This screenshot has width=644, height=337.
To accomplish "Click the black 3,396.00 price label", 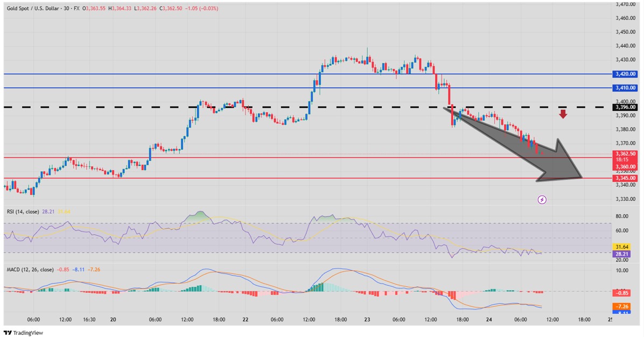I will pos(625,107).
